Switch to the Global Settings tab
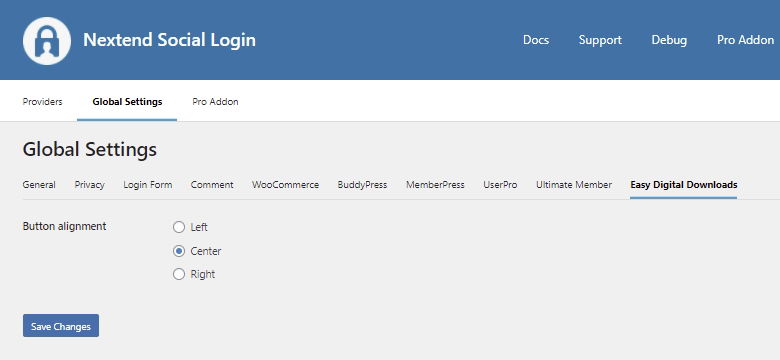Screen dimensions: 780x360 click(x=127, y=101)
